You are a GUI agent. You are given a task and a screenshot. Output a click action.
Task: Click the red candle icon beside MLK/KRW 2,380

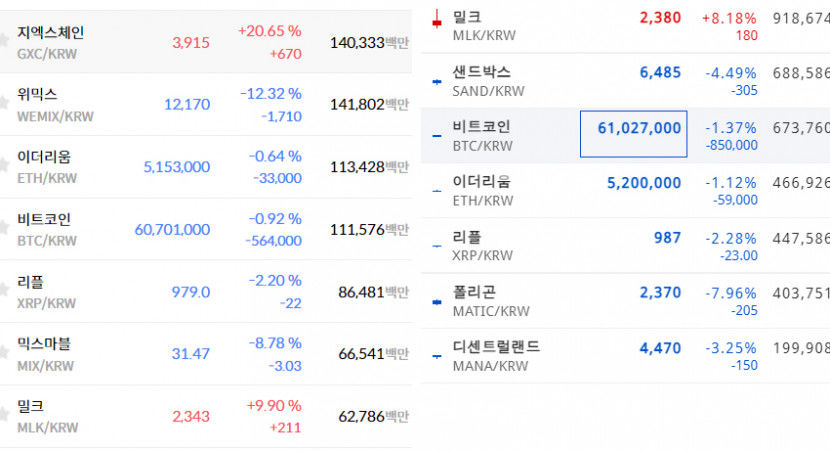[437, 19]
